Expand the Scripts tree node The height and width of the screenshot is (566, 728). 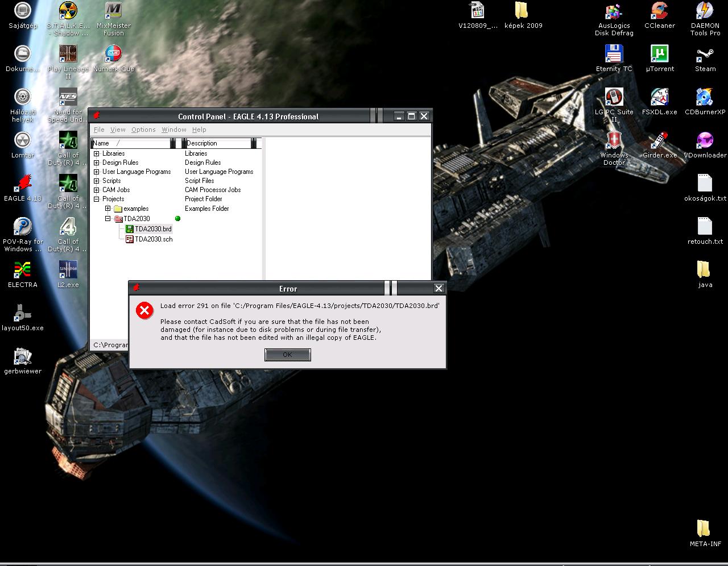[x=97, y=181]
